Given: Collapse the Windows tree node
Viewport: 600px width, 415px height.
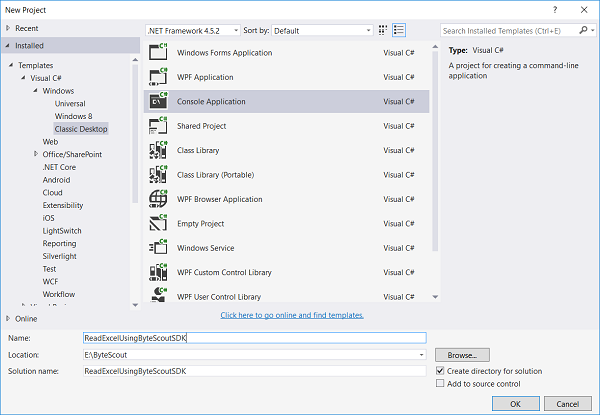Looking at the screenshot, I should tap(36, 91).
